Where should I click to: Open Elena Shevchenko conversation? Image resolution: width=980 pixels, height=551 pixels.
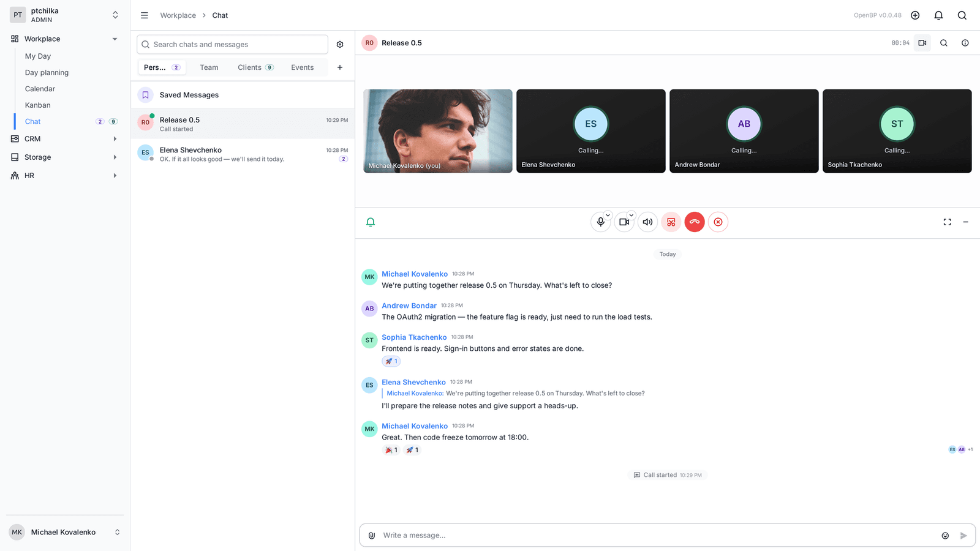[243, 154]
